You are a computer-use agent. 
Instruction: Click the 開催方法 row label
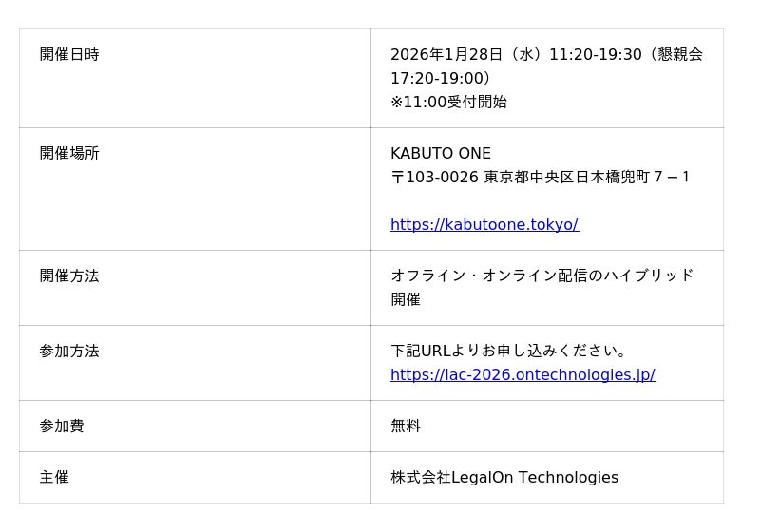tap(69, 276)
